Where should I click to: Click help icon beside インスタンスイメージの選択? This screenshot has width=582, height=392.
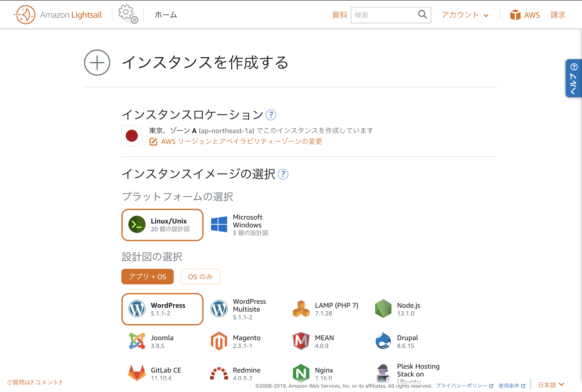pos(283,174)
